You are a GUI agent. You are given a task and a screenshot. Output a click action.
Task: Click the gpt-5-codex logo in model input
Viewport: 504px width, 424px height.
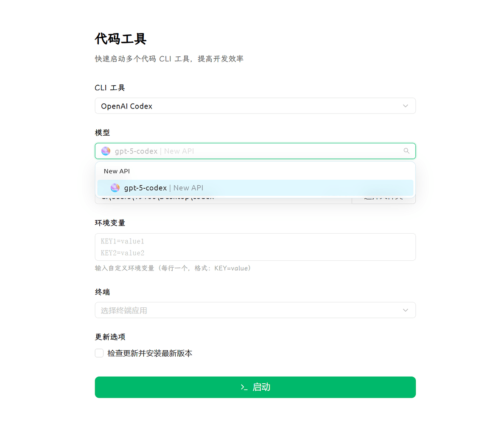[x=106, y=151]
